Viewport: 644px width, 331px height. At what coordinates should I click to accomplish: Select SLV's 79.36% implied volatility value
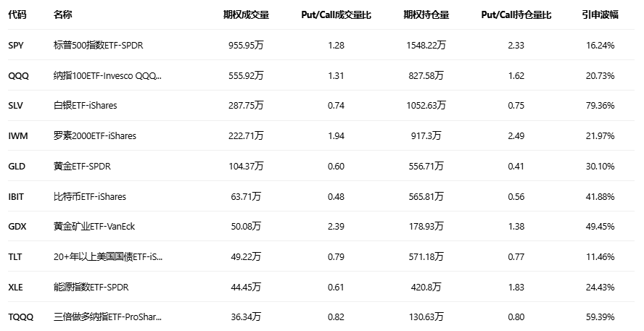(x=599, y=106)
